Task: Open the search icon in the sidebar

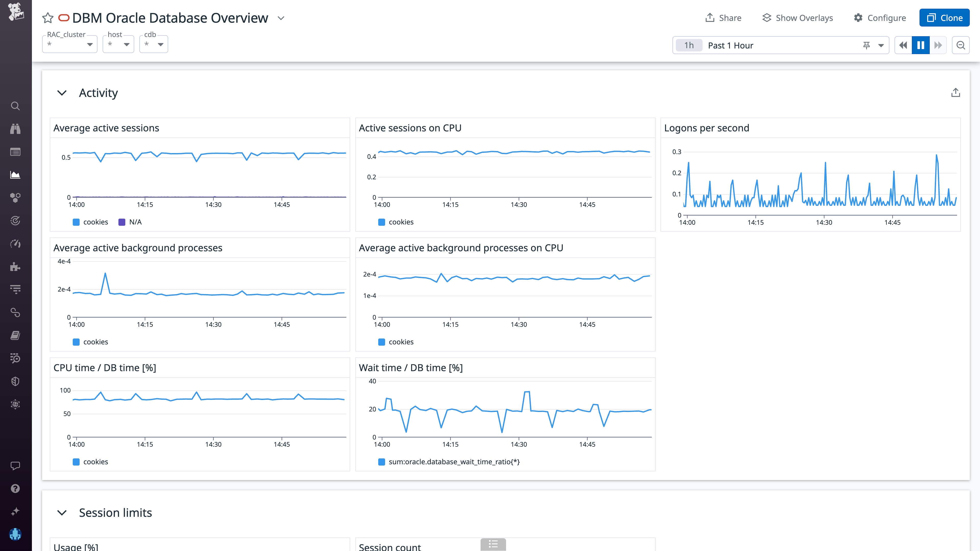Action: pyautogui.click(x=15, y=106)
